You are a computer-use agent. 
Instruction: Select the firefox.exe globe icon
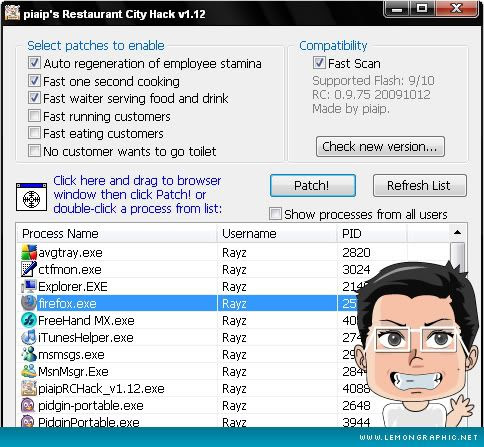[x=29, y=303]
